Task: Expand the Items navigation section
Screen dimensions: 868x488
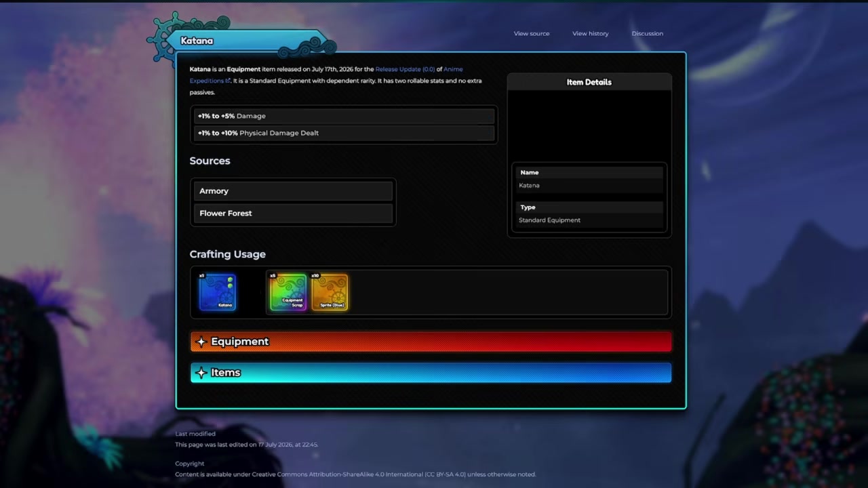Action: [431, 373]
